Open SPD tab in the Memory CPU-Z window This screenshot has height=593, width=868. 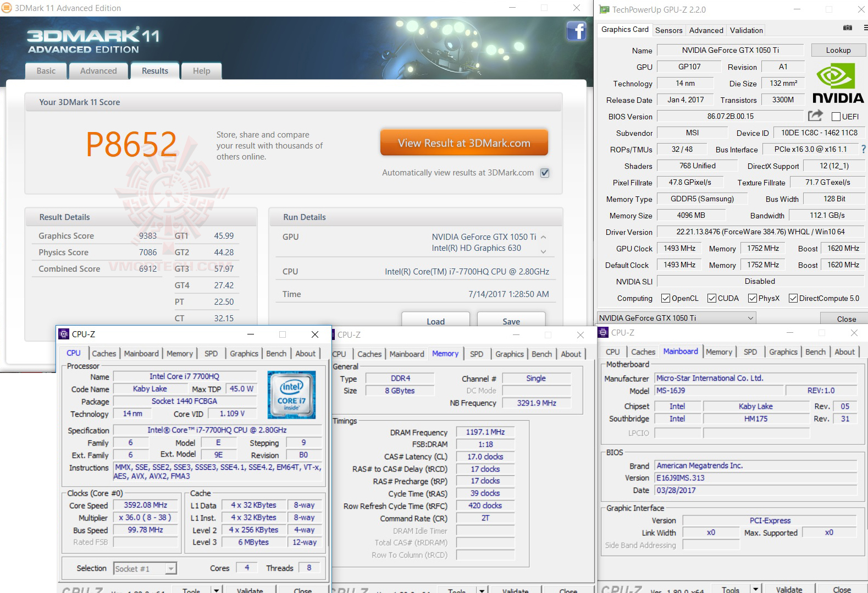tap(477, 354)
